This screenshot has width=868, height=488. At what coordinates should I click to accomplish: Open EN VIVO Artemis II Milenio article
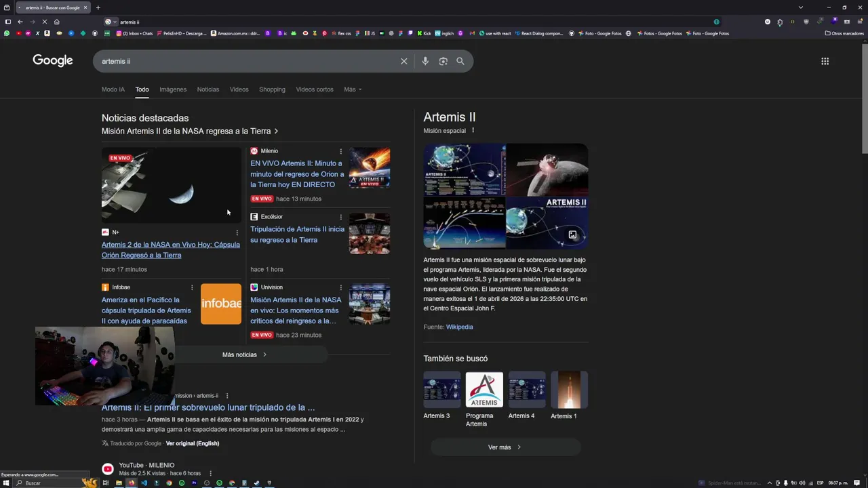click(x=297, y=174)
